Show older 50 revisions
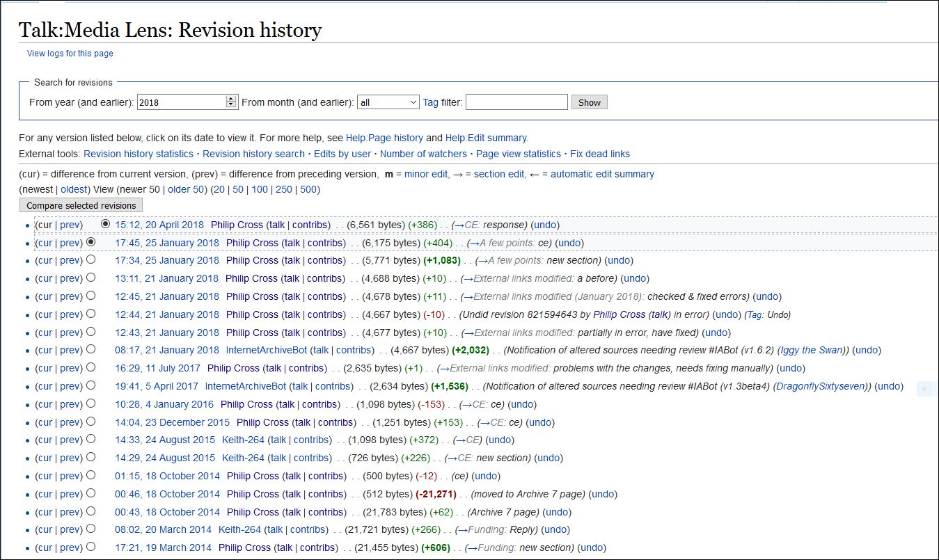This screenshot has height=560, width=939. 187,189
